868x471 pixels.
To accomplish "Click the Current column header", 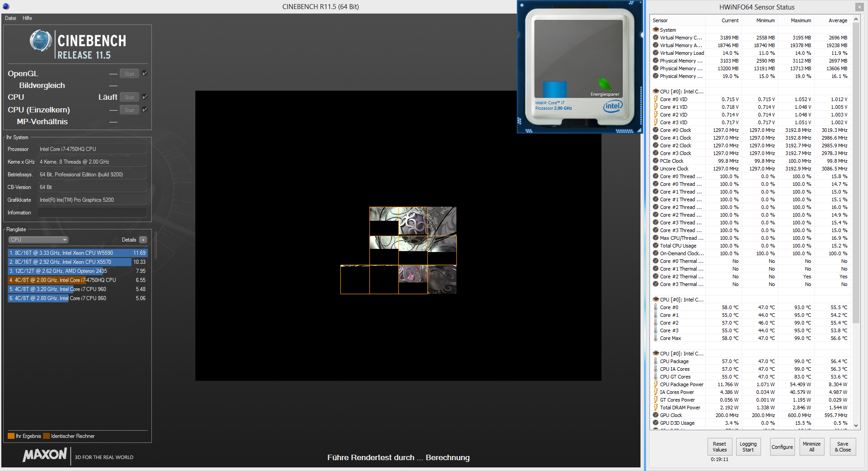I will tap(723, 20).
